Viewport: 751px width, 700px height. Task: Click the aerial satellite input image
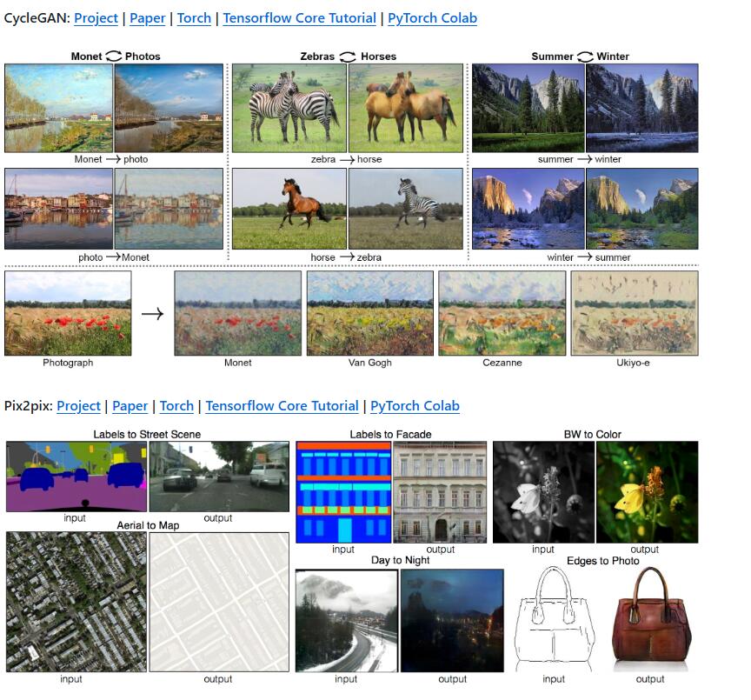click(76, 602)
